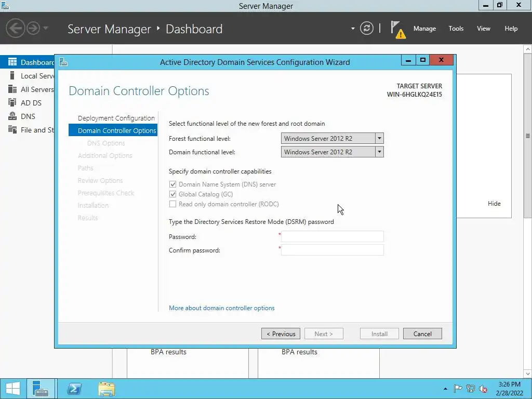Image resolution: width=532 pixels, height=399 pixels.
Task: Click the Paths wizard step
Action: click(x=85, y=168)
